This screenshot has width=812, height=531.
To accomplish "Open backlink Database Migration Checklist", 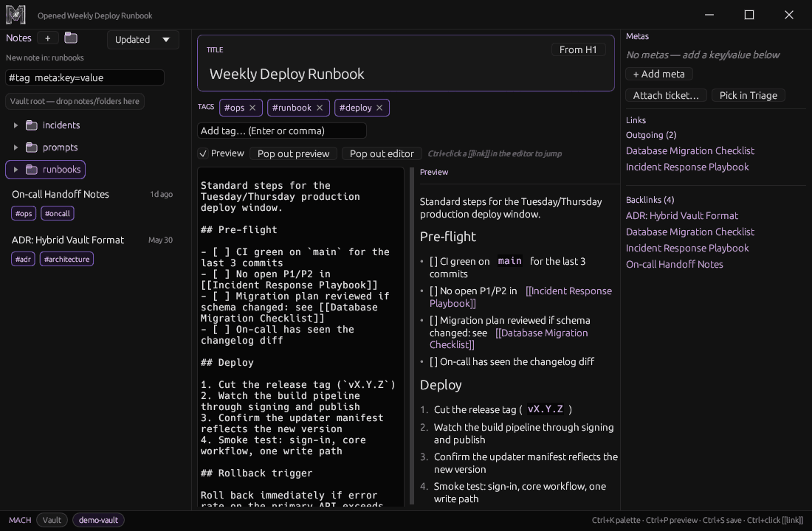I will pyautogui.click(x=689, y=232).
